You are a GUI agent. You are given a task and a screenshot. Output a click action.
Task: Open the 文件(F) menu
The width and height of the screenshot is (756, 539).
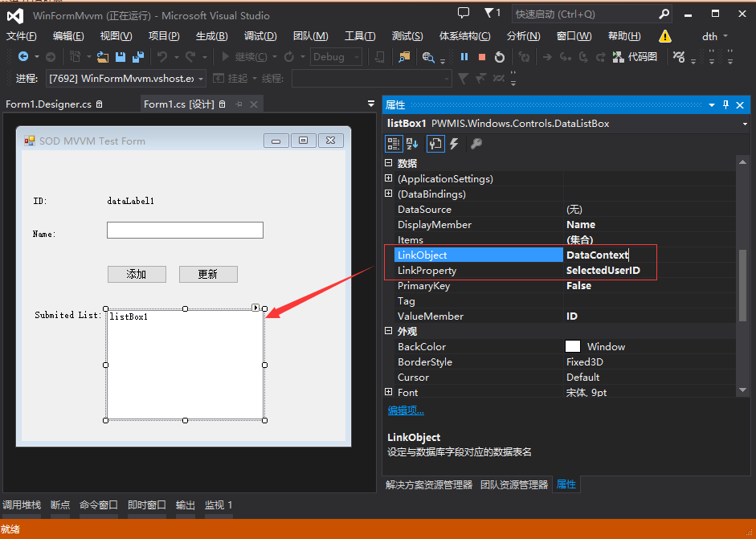(x=21, y=36)
